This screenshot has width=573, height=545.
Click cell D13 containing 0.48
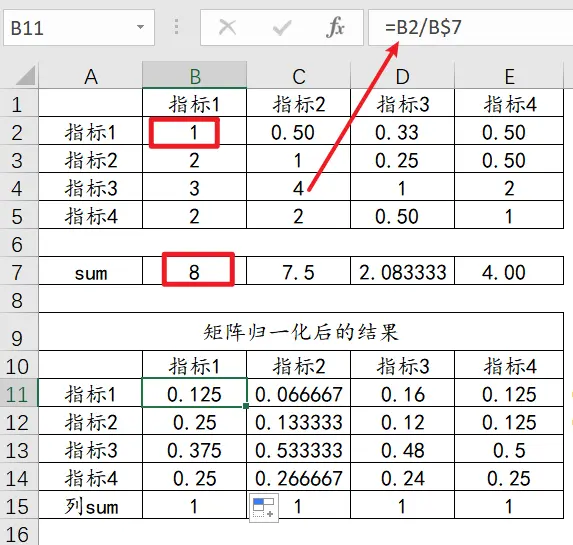[x=402, y=449]
